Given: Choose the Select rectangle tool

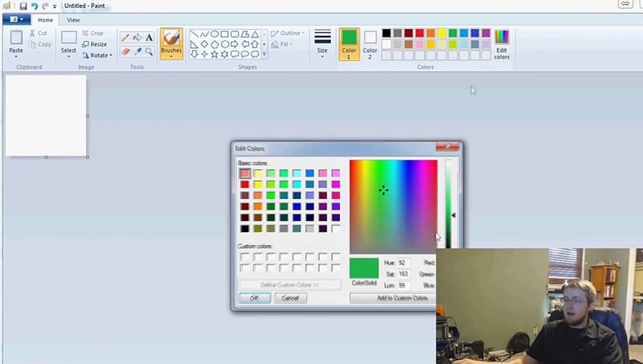Looking at the screenshot, I should click(x=69, y=38).
